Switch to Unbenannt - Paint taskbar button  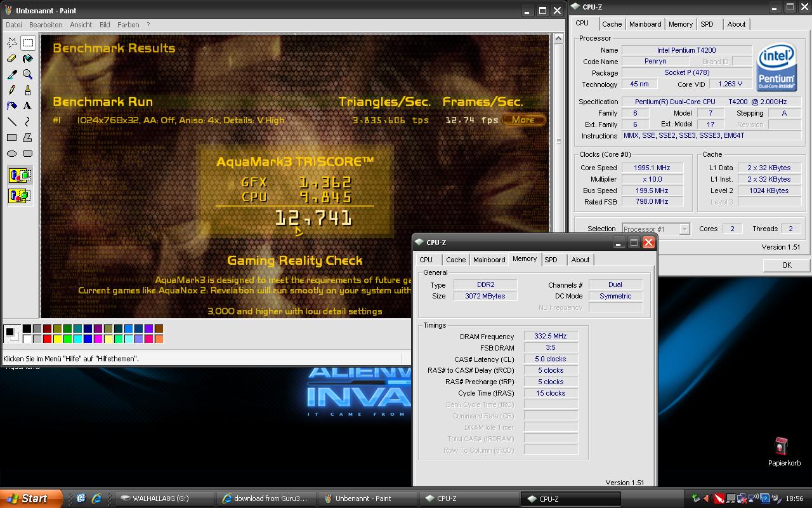(368, 498)
